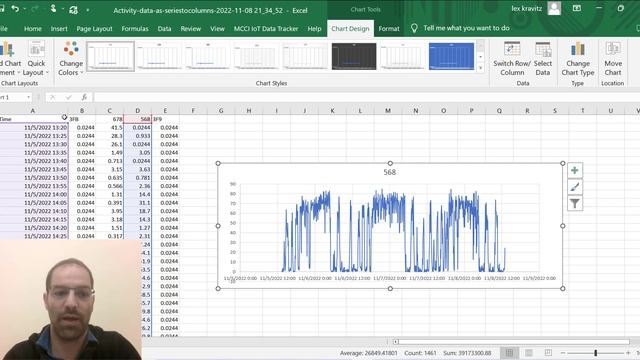The image size is (640, 360).
Task: Select cell 11/5/2022 13:20
Action: coord(34,128)
